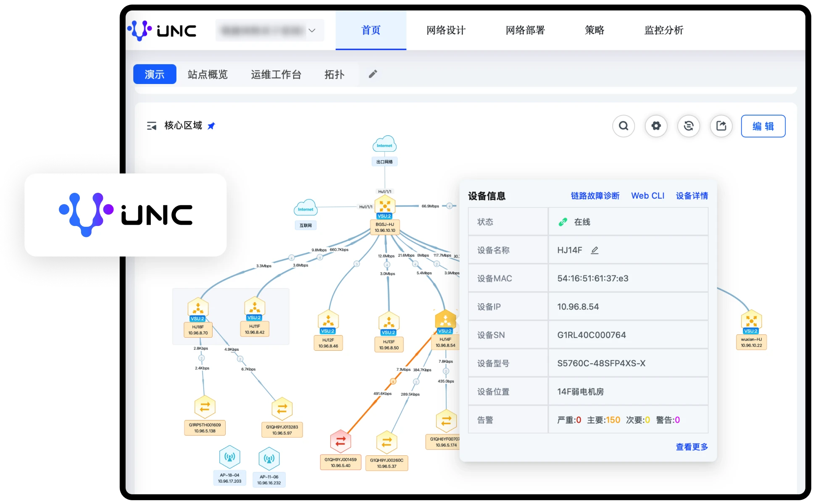Viewport: 813px width, 504px height.
Task: Open the 运维工作台 tab
Action: pos(276,74)
